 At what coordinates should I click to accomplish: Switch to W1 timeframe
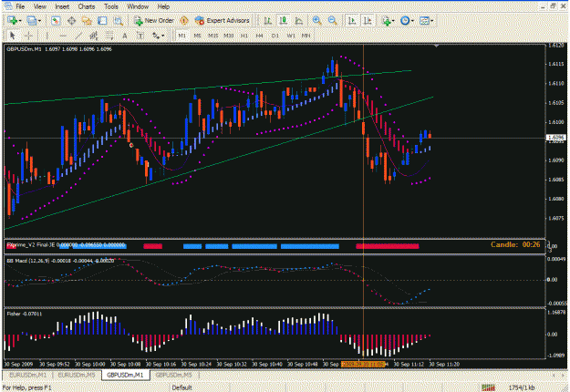291,36
